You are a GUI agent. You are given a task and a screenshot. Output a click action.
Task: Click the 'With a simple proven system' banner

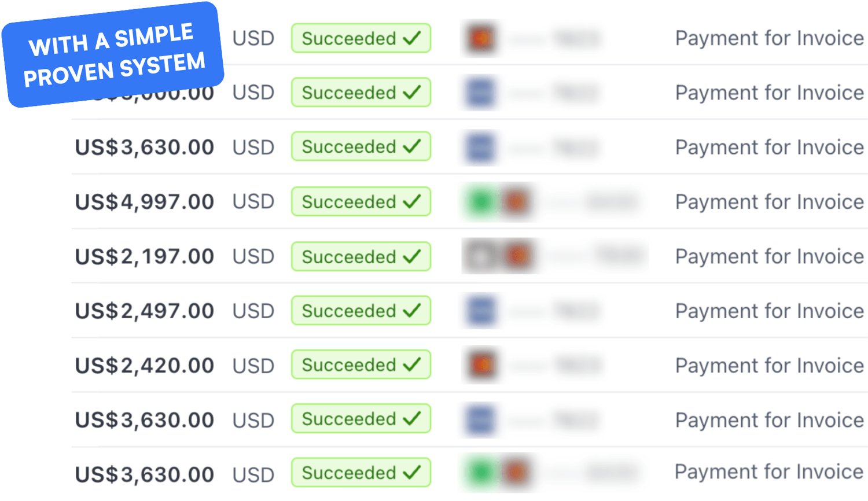click(113, 55)
